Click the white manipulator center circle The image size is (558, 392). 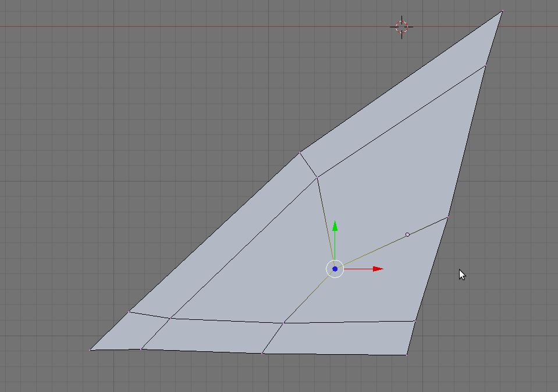tap(335, 269)
